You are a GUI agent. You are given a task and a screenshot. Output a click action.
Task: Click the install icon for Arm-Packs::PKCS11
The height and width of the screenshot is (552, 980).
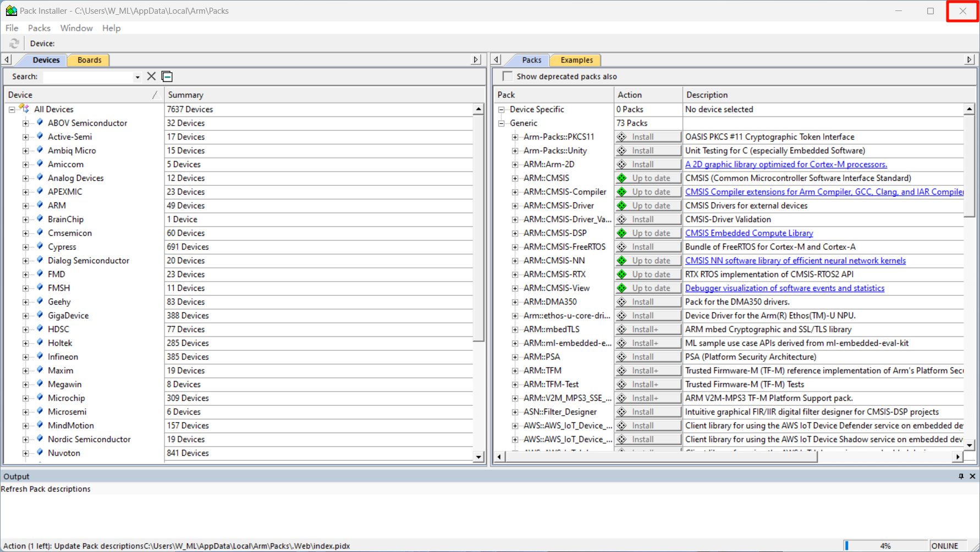(x=622, y=137)
